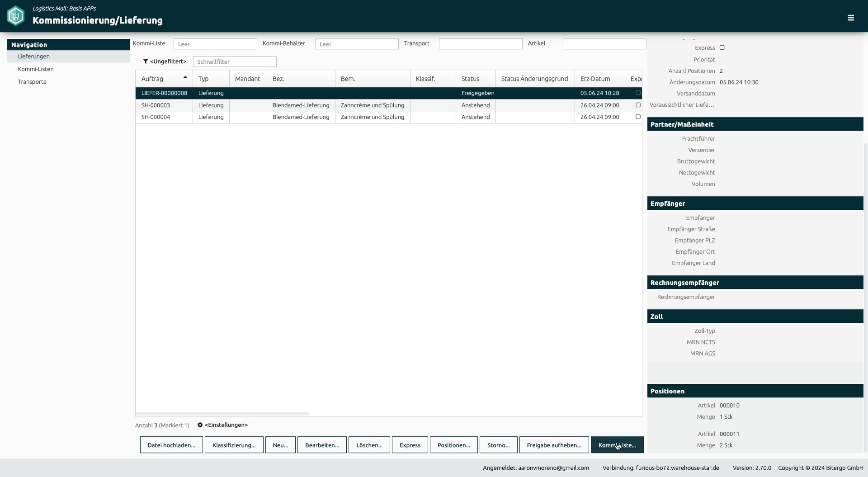Open Lieferungen in the navigation
868x477 pixels.
click(x=68, y=57)
